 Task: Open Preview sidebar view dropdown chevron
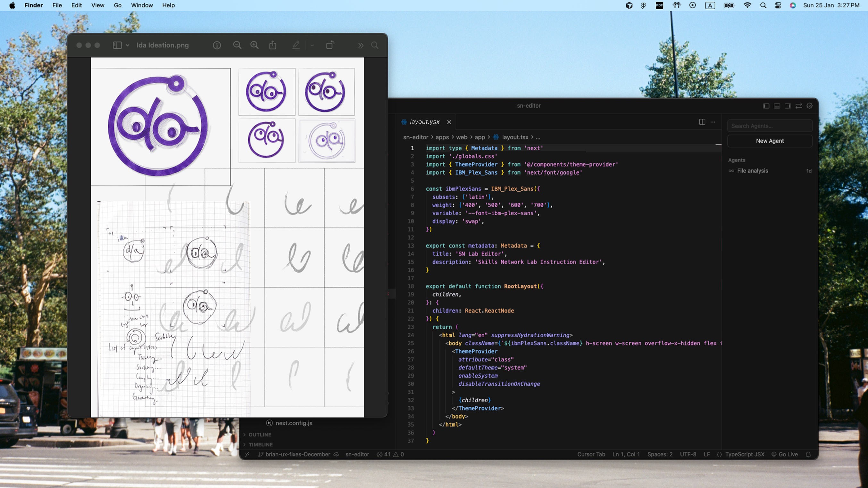(x=127, y=45)
